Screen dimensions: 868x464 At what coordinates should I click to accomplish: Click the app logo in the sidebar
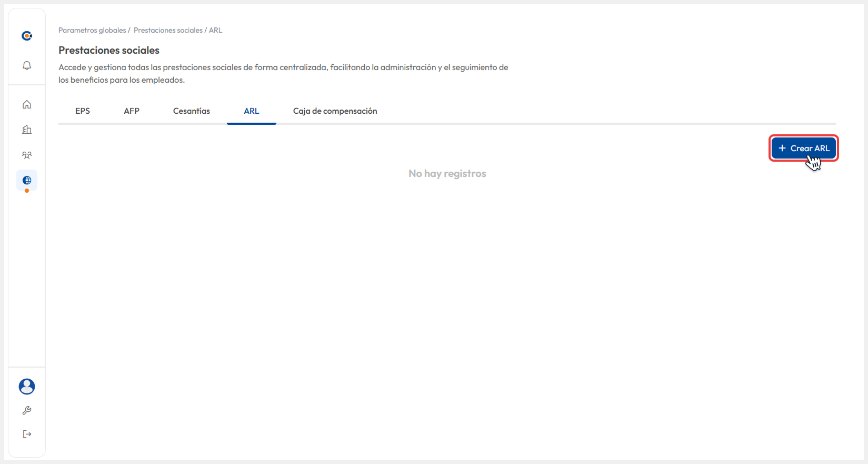click(x=27, y=36)
